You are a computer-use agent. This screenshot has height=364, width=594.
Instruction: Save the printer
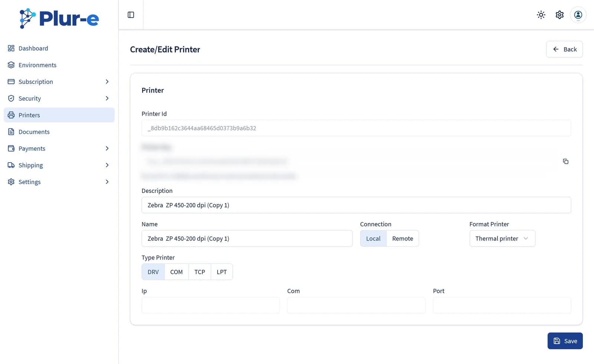(x=565, y=341)
